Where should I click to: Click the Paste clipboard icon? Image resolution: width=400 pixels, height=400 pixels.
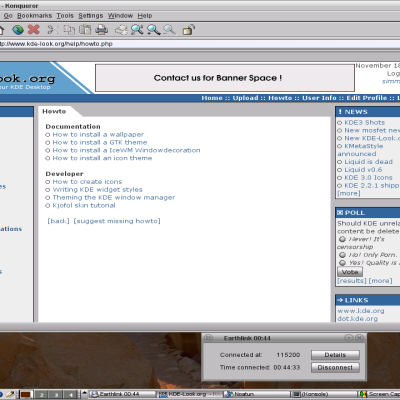click(x=85, y=30)
